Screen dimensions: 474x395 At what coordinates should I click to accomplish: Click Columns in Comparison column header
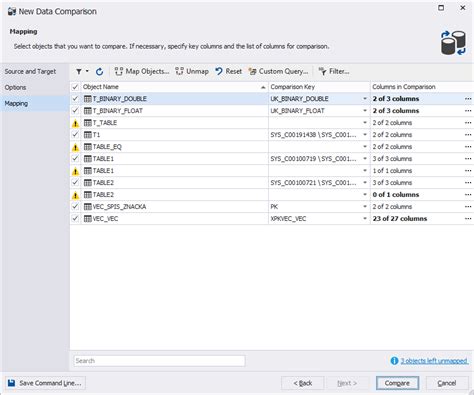[x=422, y=87]
